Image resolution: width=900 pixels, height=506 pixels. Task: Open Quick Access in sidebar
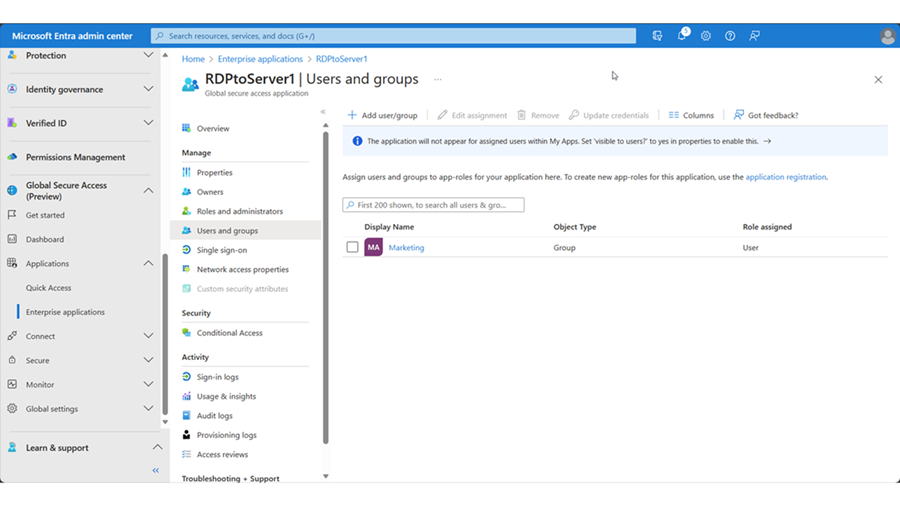48,287
